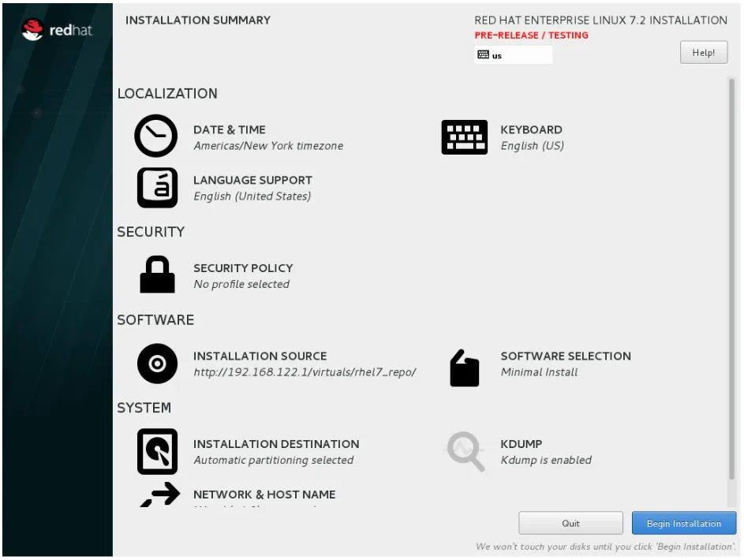The width and height of the screenshot is (744, 560).
Task: Click the Minimal Install text
Action: point(539,372)
